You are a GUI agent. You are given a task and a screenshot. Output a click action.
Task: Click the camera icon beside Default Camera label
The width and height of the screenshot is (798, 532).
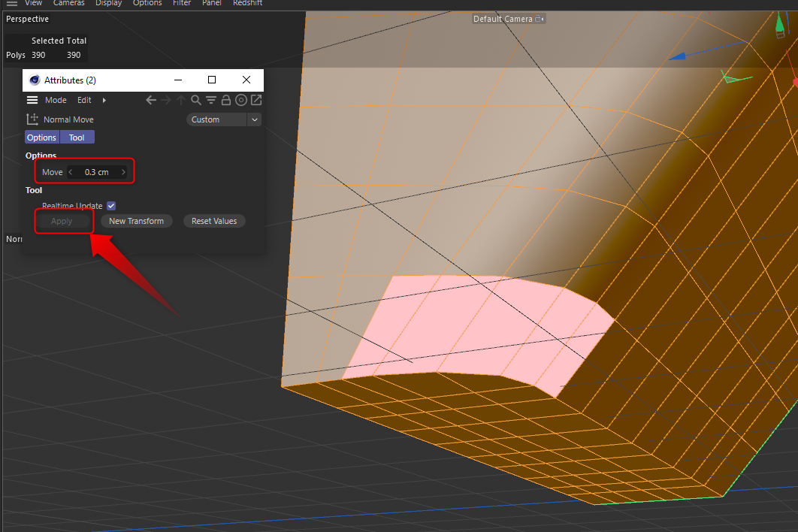tap(538, 19)
